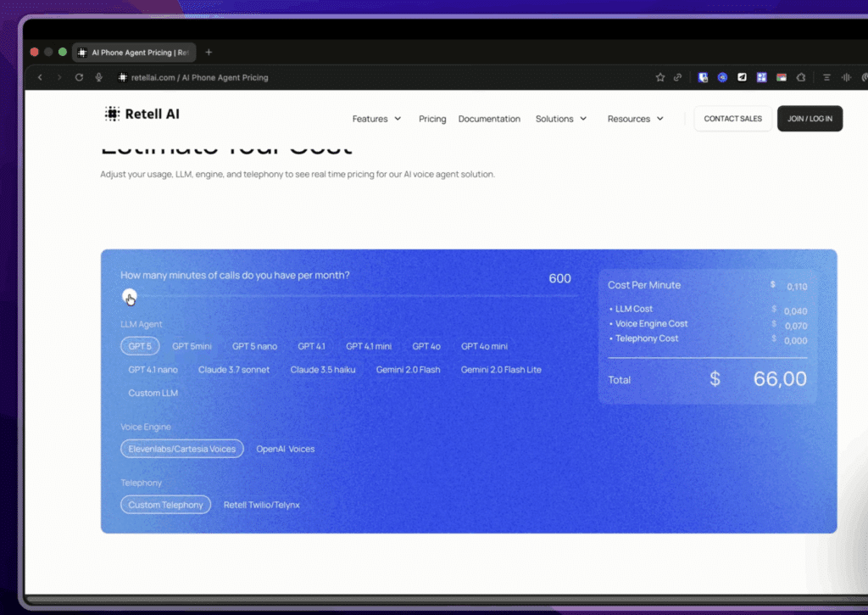Open a new browser tab with the plus button

point(209,52)
